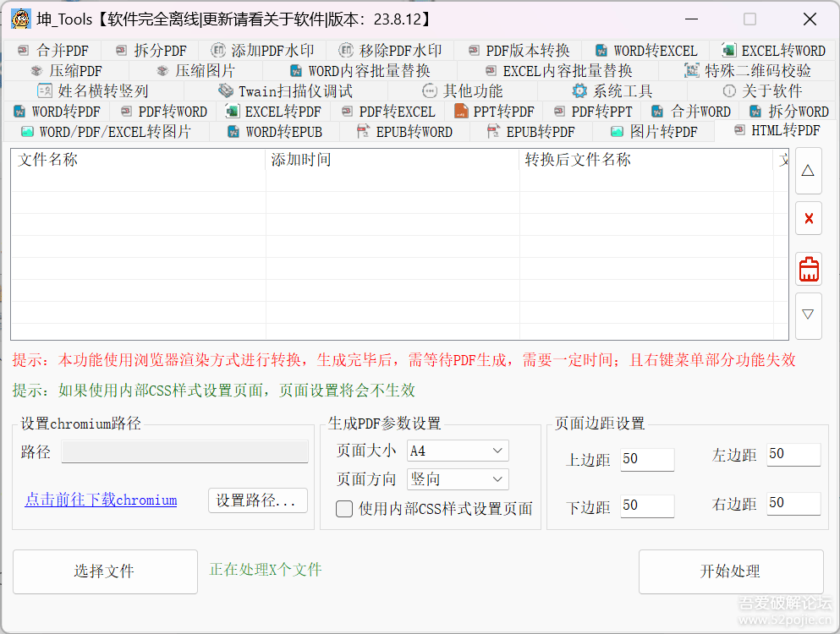The height and width of the screenshot is (634, 840).
Task: Move file up with triangle button
Action: coord(809,171)
